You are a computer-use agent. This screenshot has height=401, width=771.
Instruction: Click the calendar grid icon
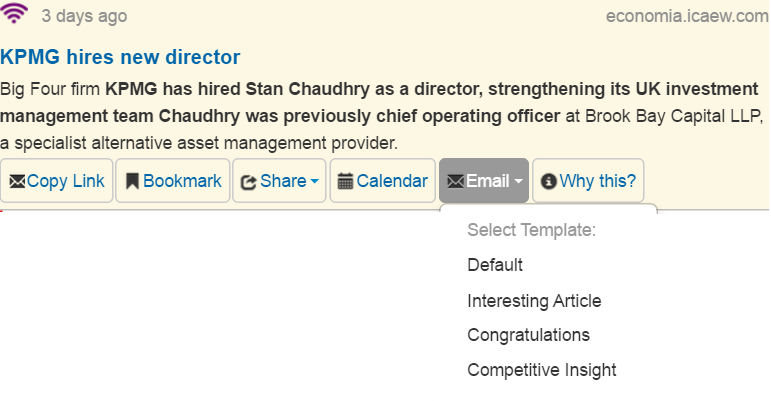coord(345,181)
